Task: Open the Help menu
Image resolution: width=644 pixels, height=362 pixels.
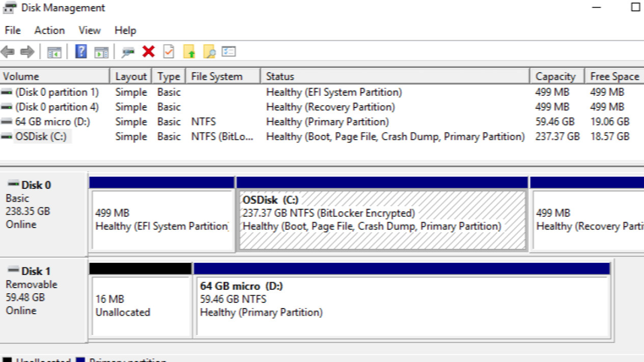Action: (x=125, y=31)
